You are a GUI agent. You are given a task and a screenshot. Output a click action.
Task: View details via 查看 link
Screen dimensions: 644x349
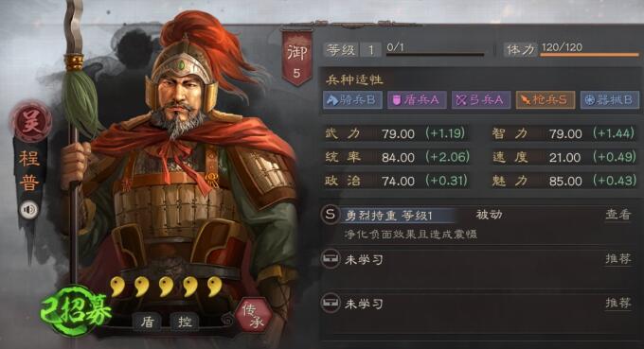pos(617,215)
